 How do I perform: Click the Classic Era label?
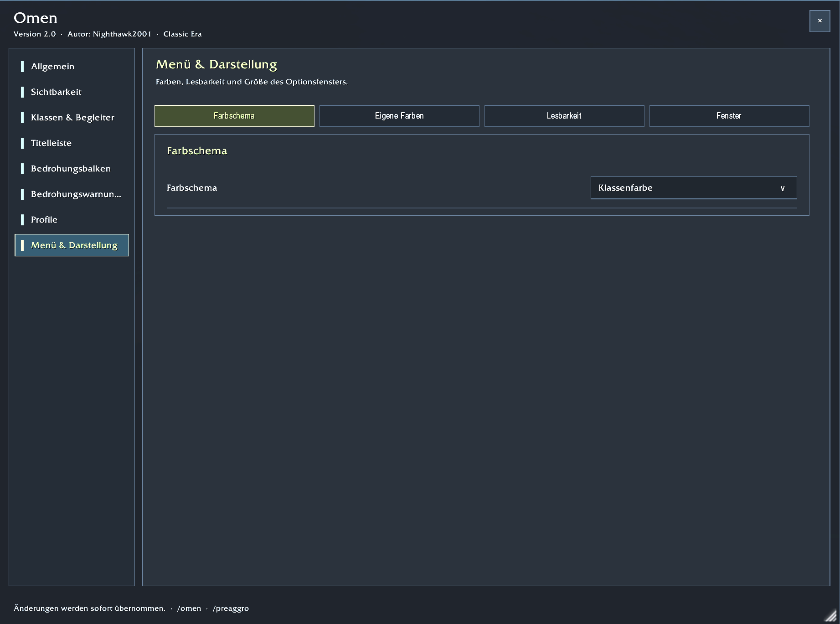click(183, 34)
